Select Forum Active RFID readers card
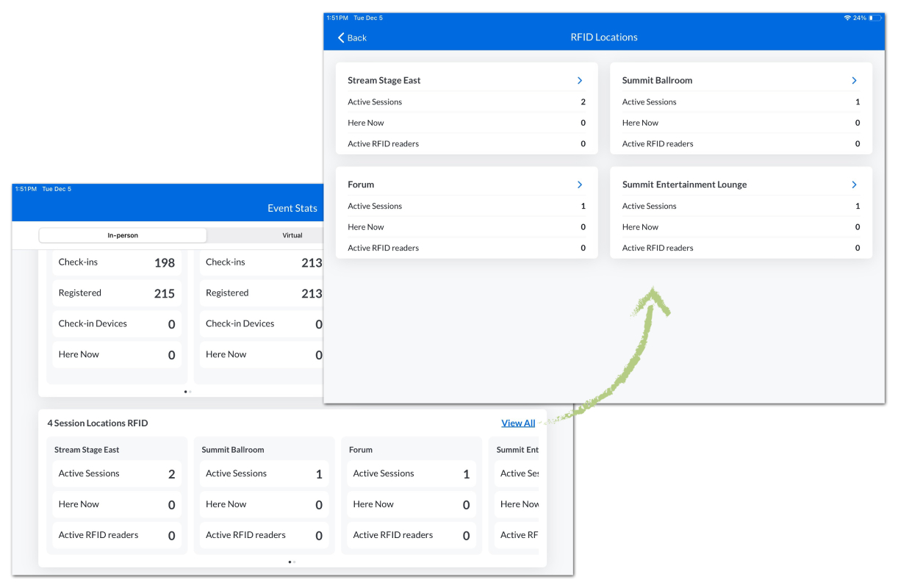The height and width of the screenshot is (588, 898). point(411,536)
